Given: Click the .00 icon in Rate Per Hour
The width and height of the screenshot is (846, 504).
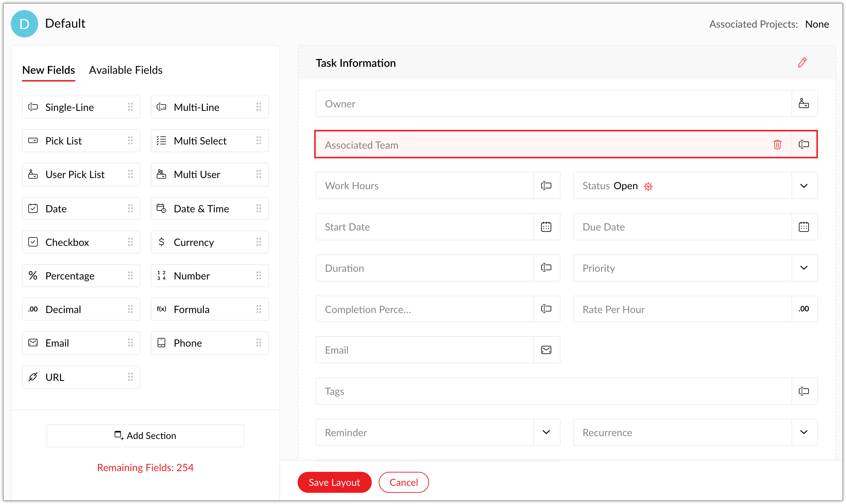Looking at the screenshot, I should (804, 309).
